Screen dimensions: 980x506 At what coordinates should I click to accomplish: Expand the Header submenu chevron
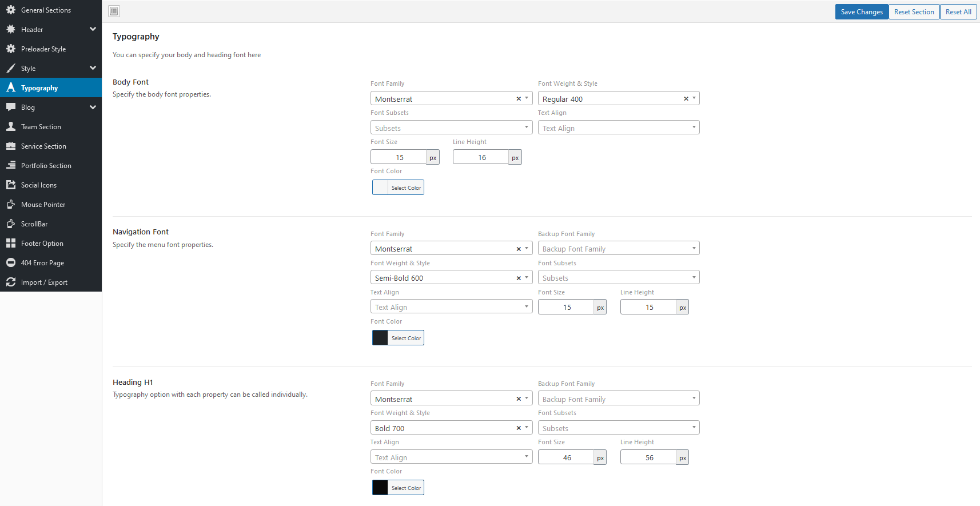pos(93,29)
